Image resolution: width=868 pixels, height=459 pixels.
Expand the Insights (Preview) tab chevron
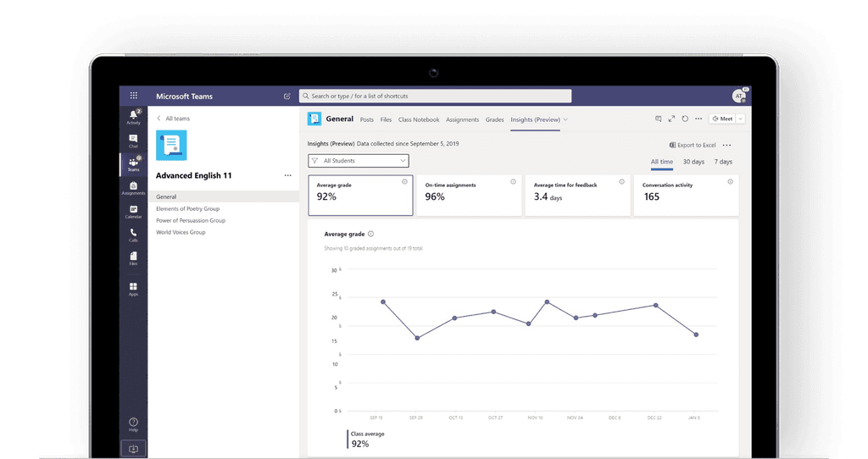coord(565,119)
